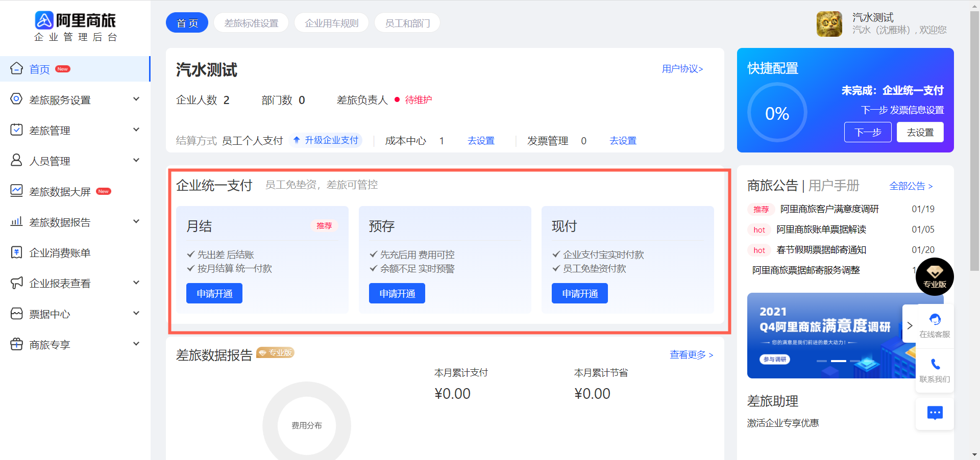Click 申请开通 under 月结
This screenshot has height=460, width=980.
click(214, 293)
